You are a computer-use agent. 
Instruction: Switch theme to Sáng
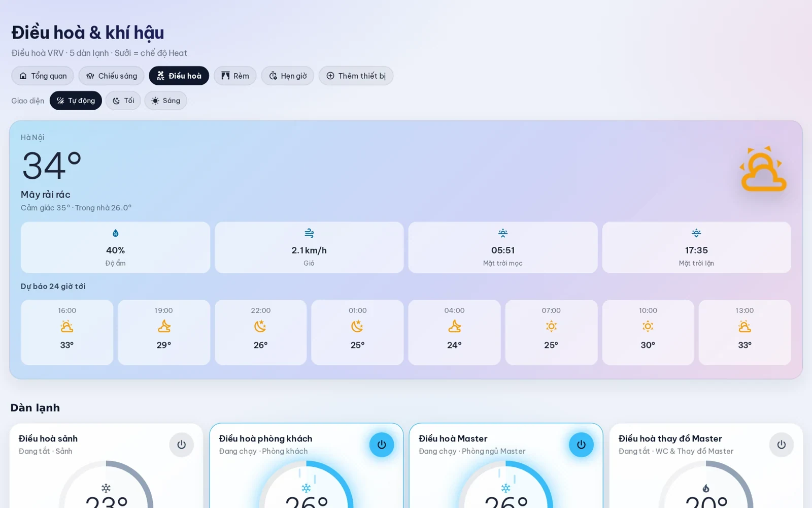166,101
